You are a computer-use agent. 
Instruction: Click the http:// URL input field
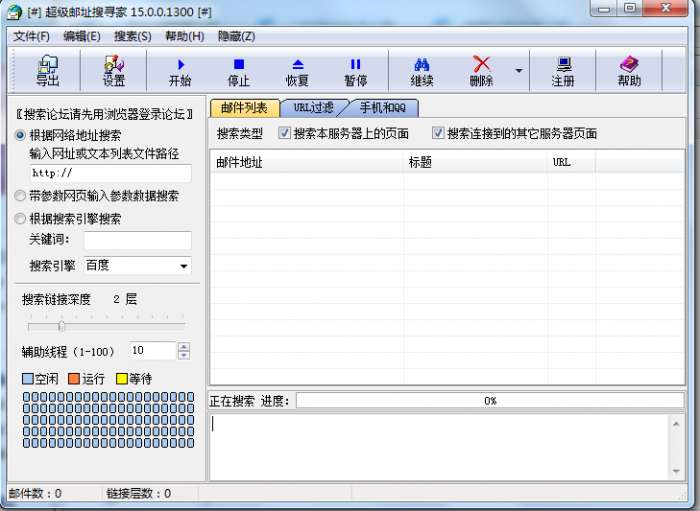click(111, 173)
